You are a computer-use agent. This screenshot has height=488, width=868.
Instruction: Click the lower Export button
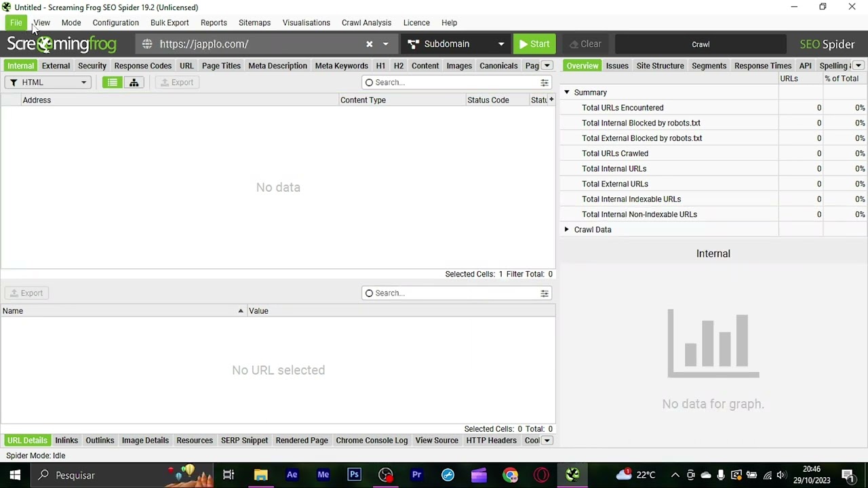coord(26,293)
